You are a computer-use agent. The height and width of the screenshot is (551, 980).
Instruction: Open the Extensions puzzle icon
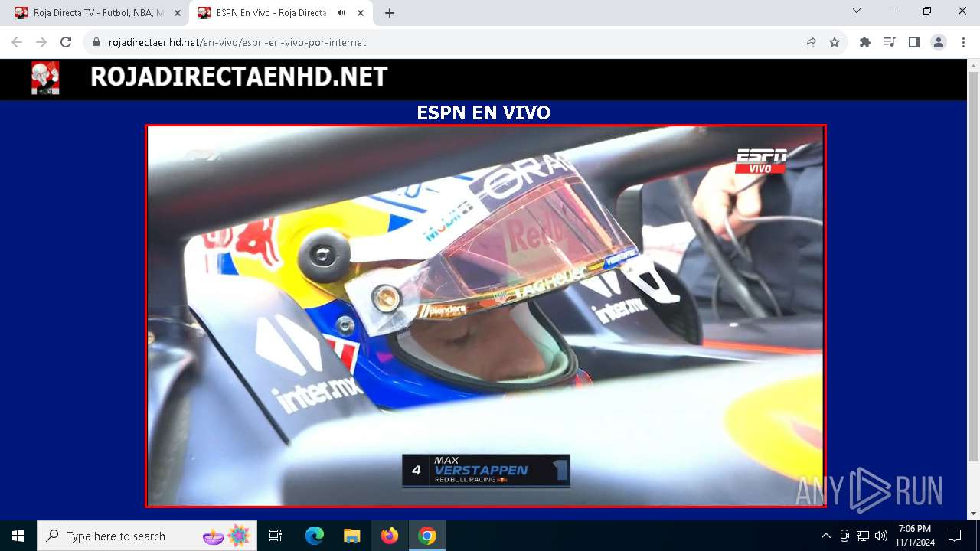[865, 43]
